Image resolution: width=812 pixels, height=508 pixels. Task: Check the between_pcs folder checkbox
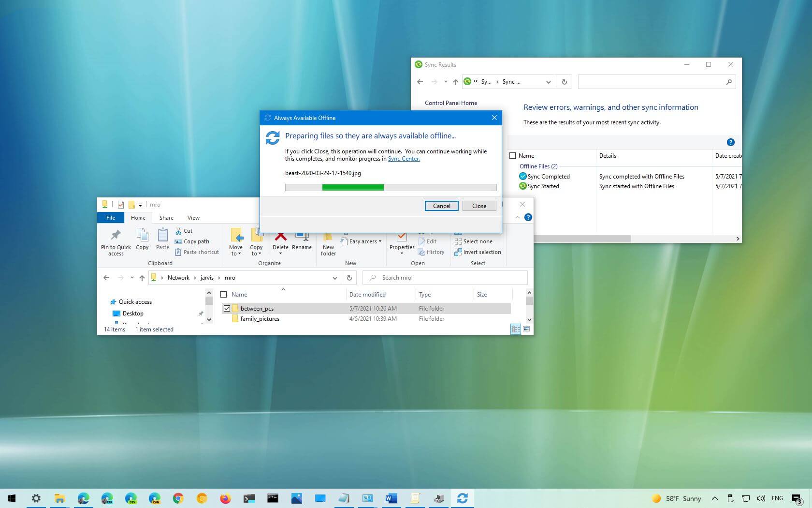227,308
